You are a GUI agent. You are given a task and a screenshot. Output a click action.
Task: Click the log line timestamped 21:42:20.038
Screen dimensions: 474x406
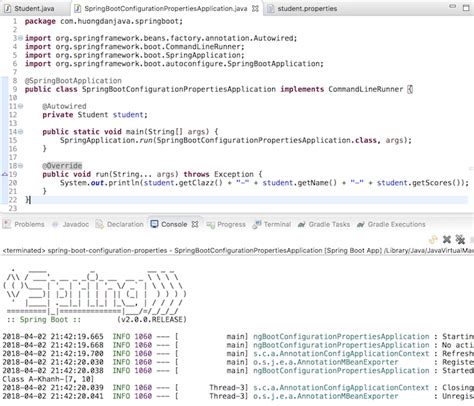pyautogui.click(x=238, y=371)
